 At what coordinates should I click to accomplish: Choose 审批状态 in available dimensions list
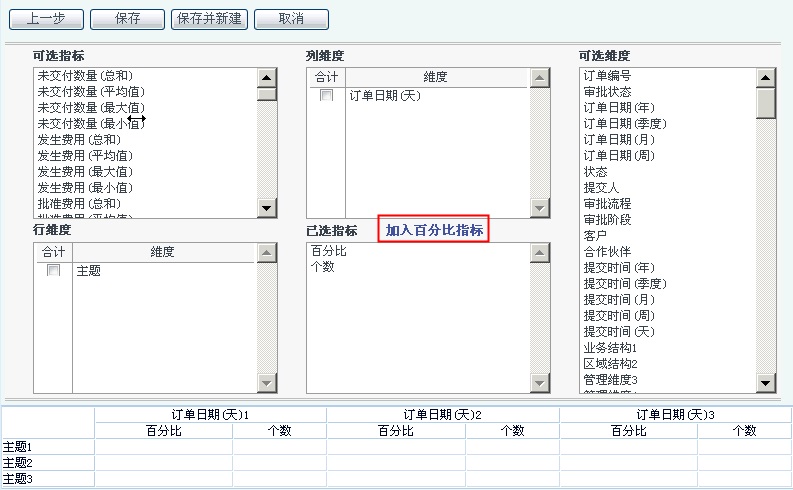click(607, 92)
